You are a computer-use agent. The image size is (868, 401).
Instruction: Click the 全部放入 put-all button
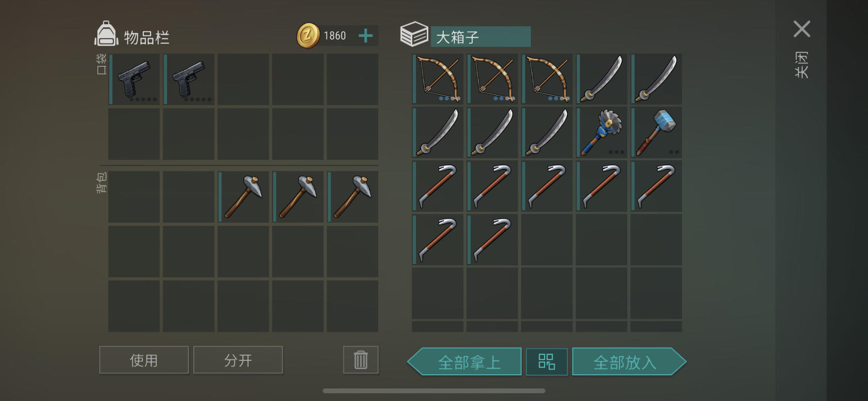(x=629, y=362)
